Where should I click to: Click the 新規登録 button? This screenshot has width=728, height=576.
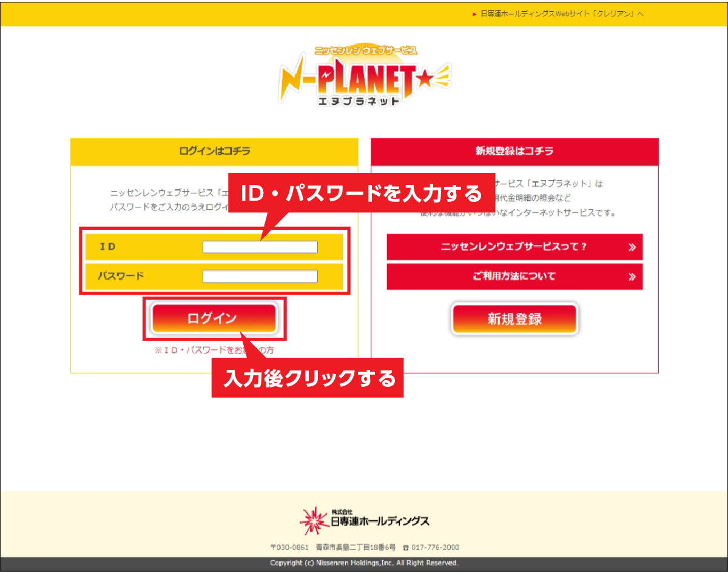(514, 319)
